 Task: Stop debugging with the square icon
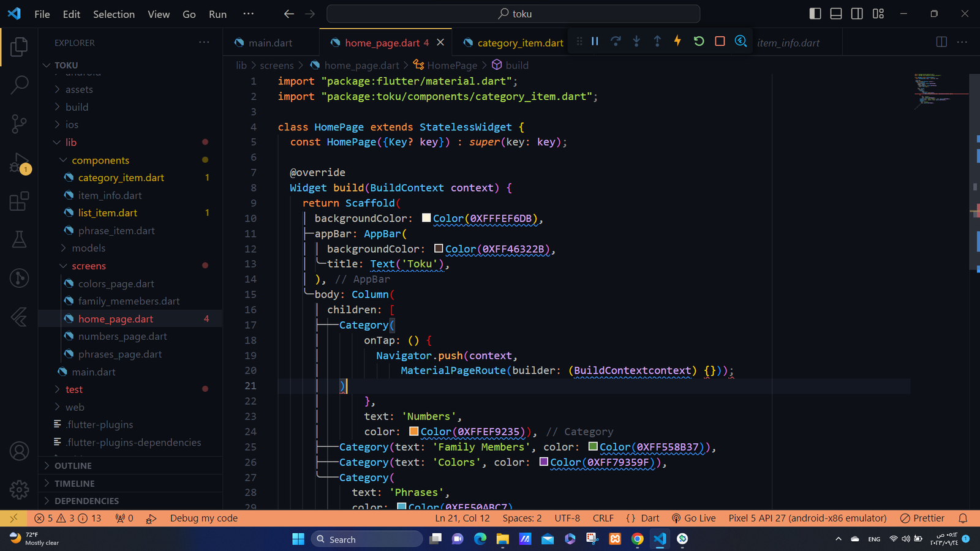tap(720, 41)
